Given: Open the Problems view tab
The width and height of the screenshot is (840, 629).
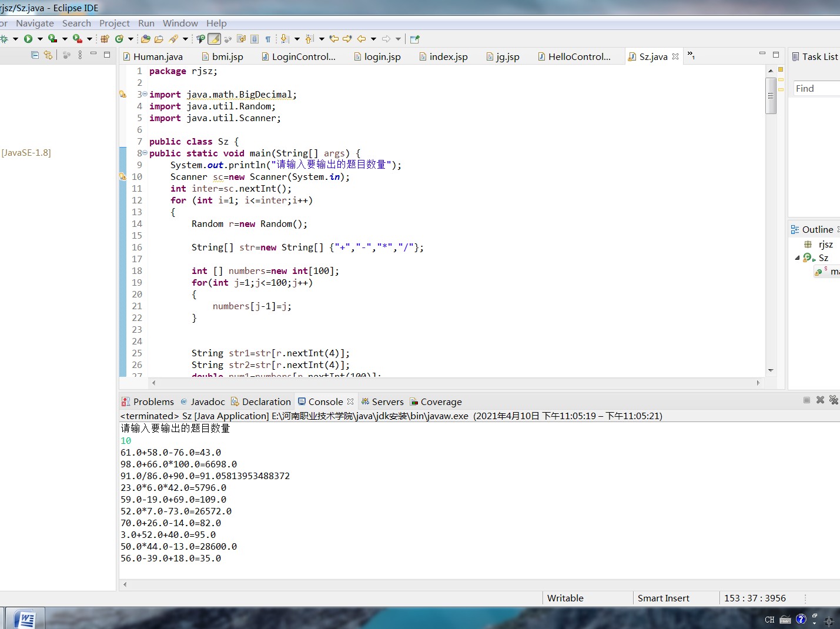Looking at the screenshot, I should (148, 402).
